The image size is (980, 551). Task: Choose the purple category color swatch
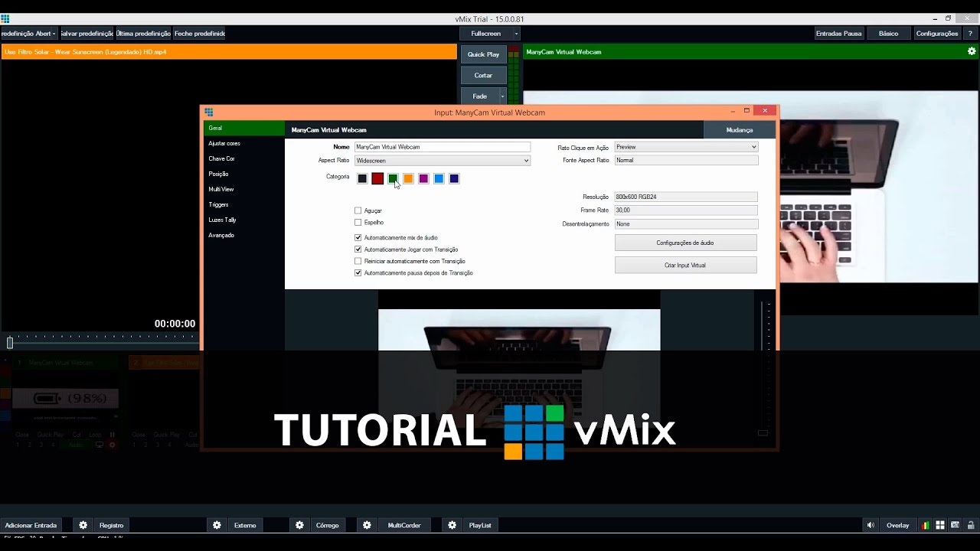423,178
